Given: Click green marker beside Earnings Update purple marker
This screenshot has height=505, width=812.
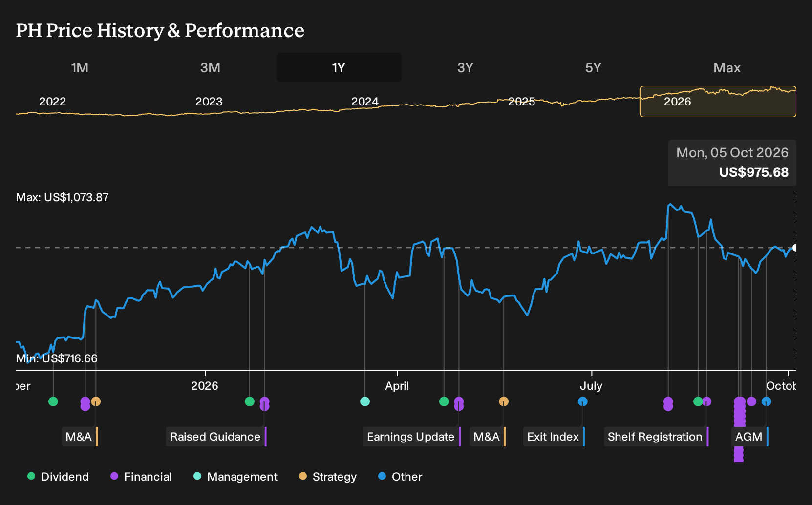Looking at the screenshot, I should click(444, 401).
